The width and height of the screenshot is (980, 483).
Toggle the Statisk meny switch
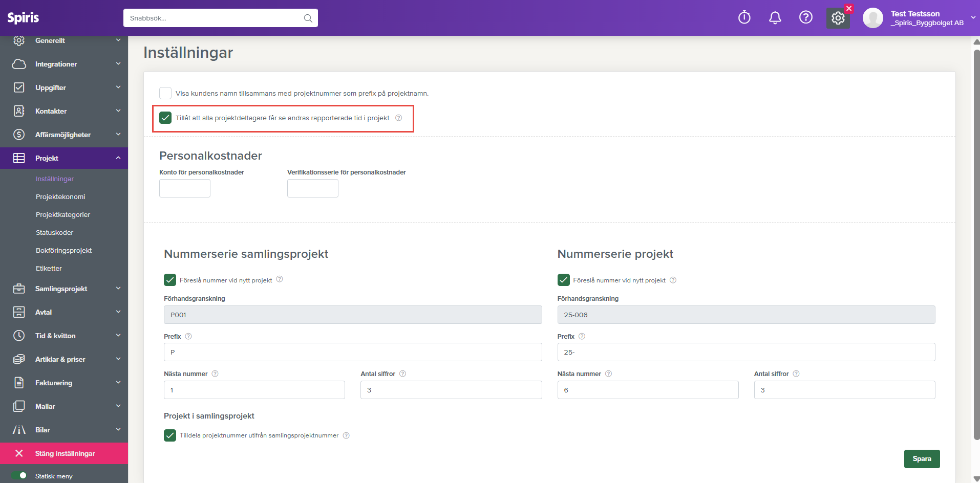pyautogui.click(x=19, y=476)
